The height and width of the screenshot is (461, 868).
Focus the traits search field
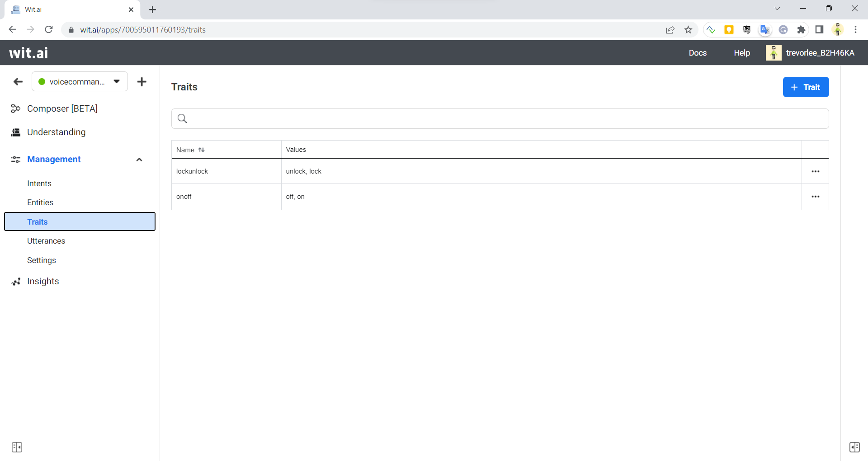pos(500,118)
